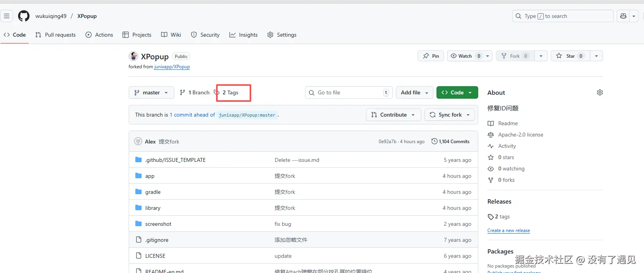Open the app folder

click(x=150, y=176)
